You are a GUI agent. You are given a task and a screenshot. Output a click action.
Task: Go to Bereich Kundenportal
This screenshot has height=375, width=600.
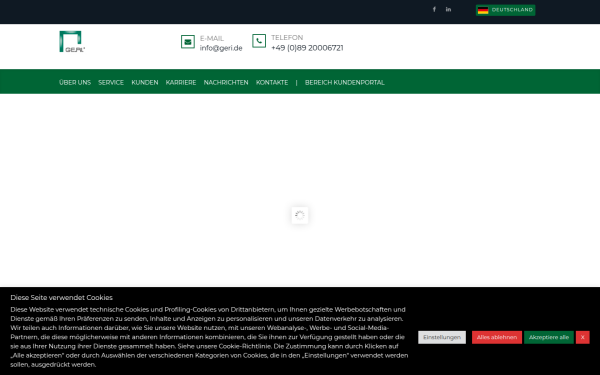[344, 82]
